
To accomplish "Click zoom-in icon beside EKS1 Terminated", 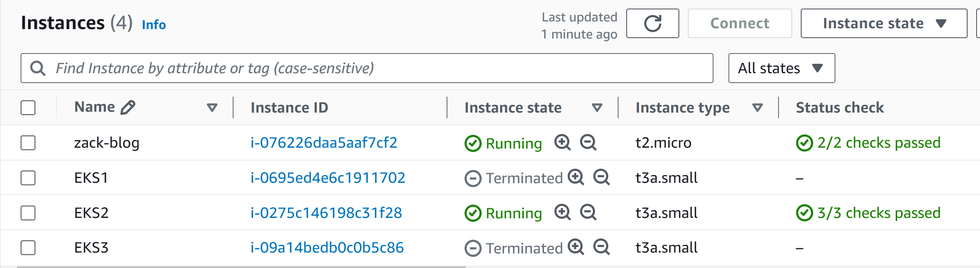I will click(576, 177).
